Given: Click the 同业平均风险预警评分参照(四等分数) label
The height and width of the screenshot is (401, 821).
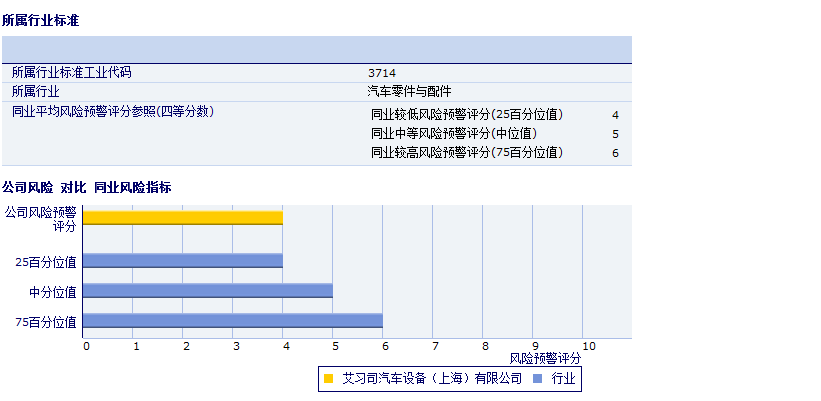Looking at the screenshot, I should (x=112, y=111).
